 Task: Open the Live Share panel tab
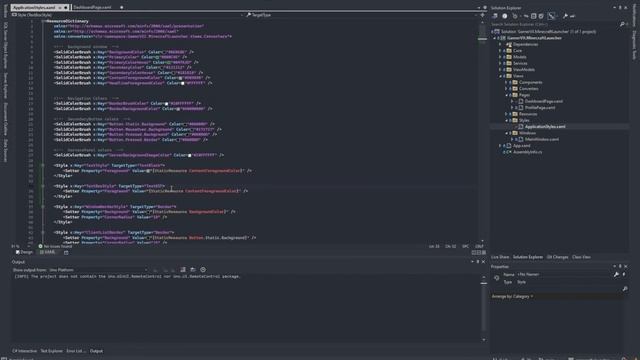click(500, 257)
